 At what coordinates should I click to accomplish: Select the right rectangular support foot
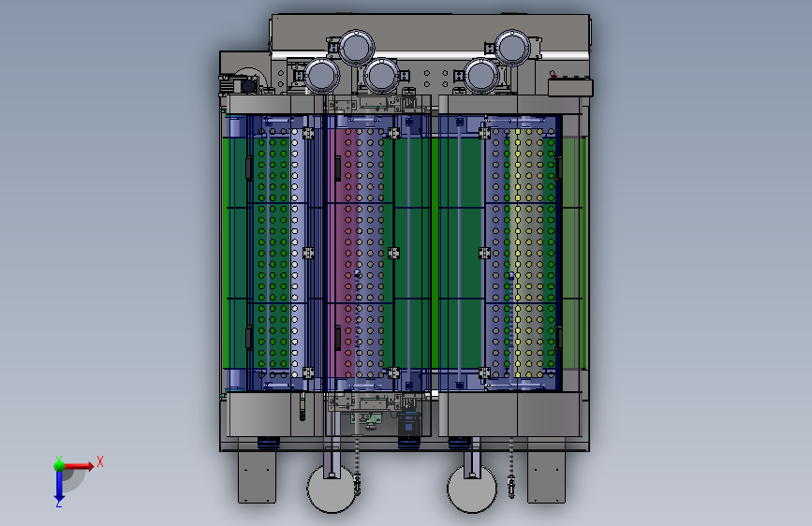coord(546,476)
